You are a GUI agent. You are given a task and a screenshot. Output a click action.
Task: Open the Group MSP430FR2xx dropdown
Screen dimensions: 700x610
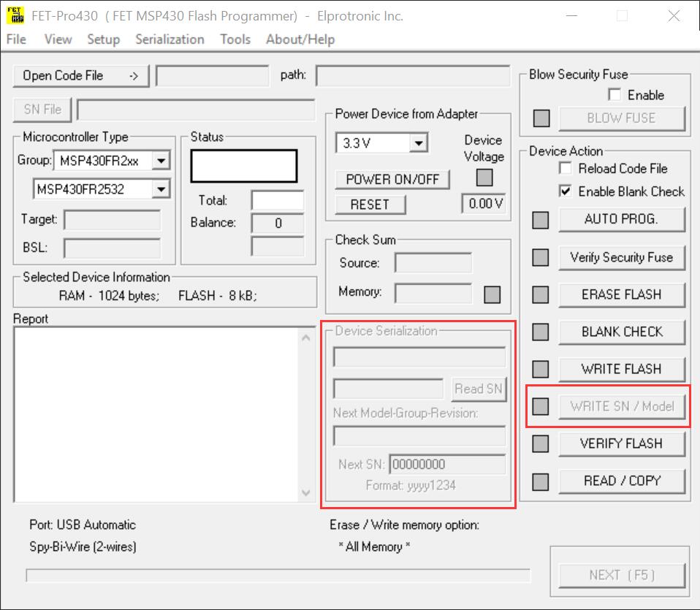[x=161, y=160]
